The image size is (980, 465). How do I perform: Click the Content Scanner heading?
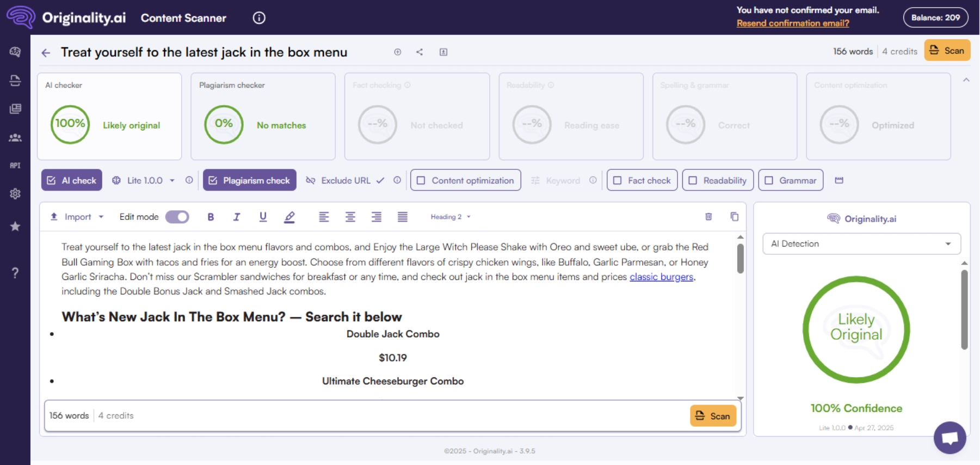[x=183, y=18]
